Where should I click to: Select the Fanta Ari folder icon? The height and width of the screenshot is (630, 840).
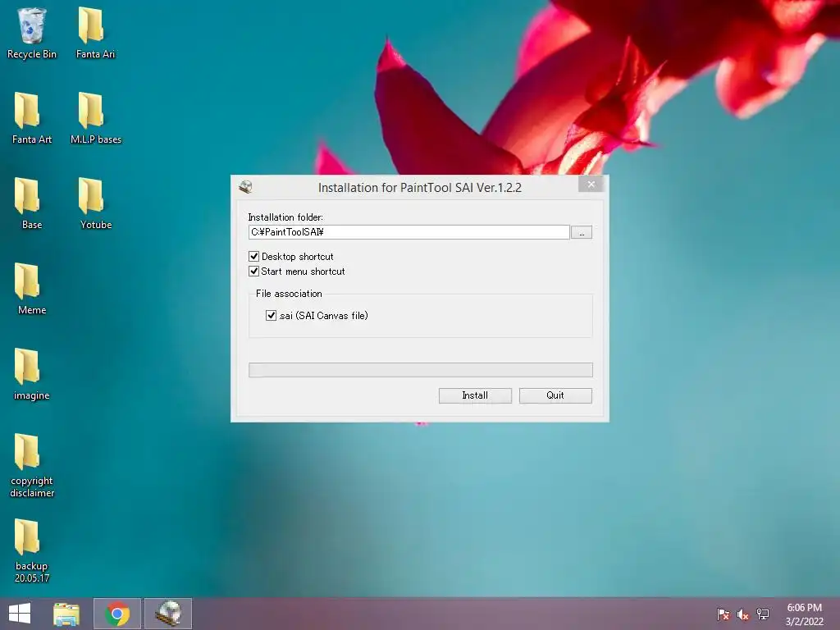(x=95, y=33)
